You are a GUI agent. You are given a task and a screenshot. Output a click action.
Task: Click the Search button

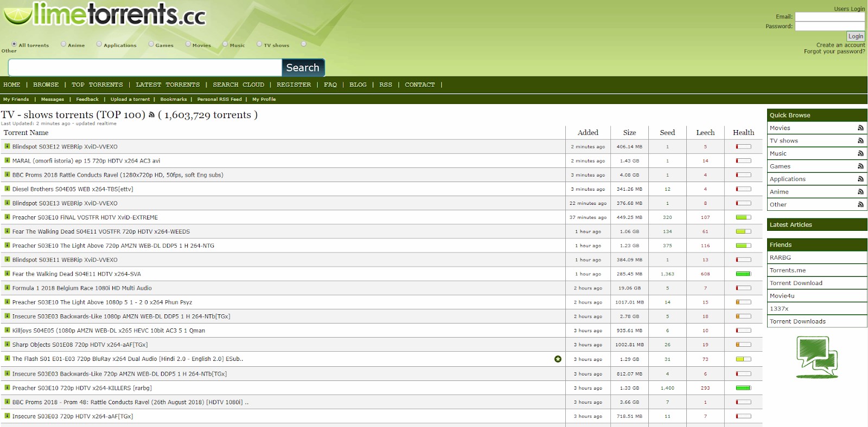(x=303, y=68)
